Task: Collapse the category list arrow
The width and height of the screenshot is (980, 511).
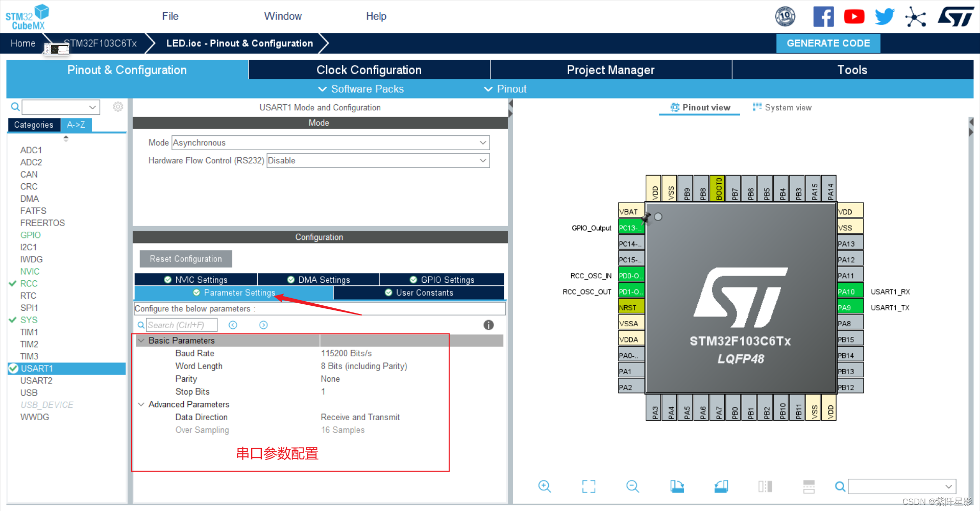Action: (x=66, y=138)
